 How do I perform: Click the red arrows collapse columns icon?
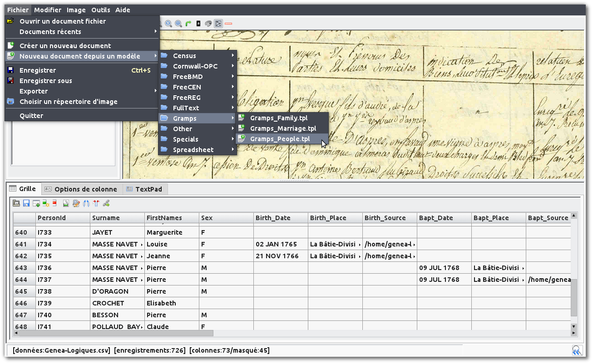coord(96,203)
